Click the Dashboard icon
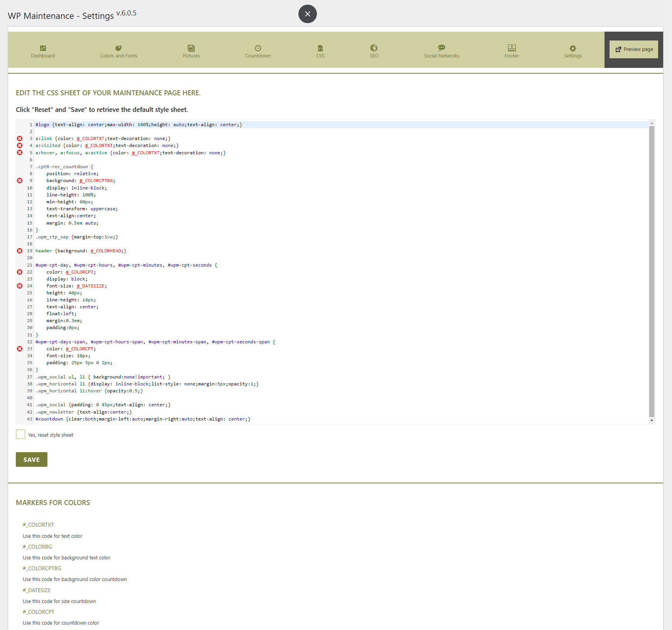 43,48
